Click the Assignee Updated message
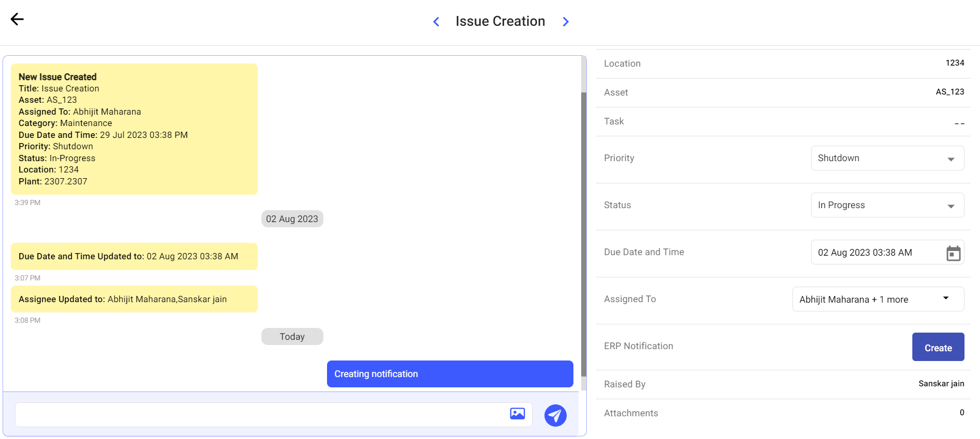980x439 pixels. tap(134, 300)
